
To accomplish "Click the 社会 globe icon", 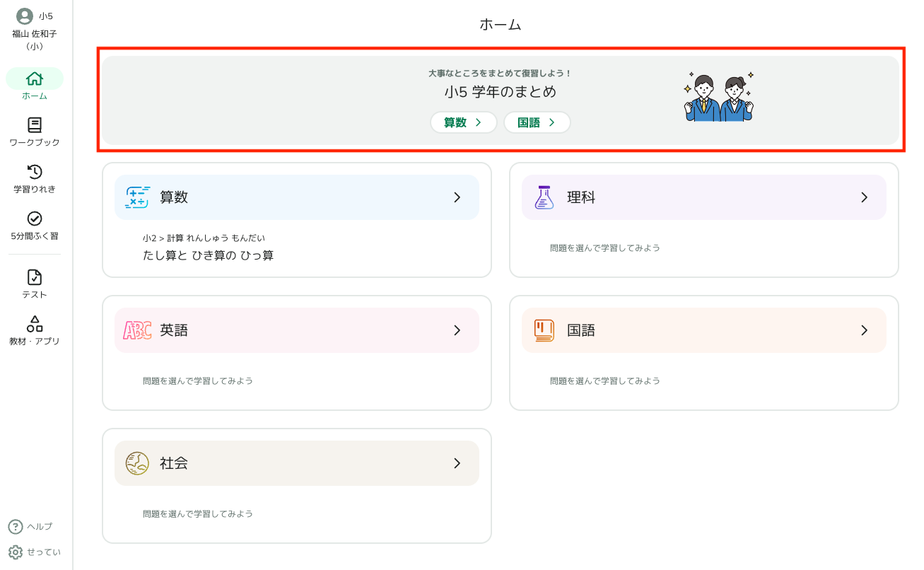I will click(137, 463).
